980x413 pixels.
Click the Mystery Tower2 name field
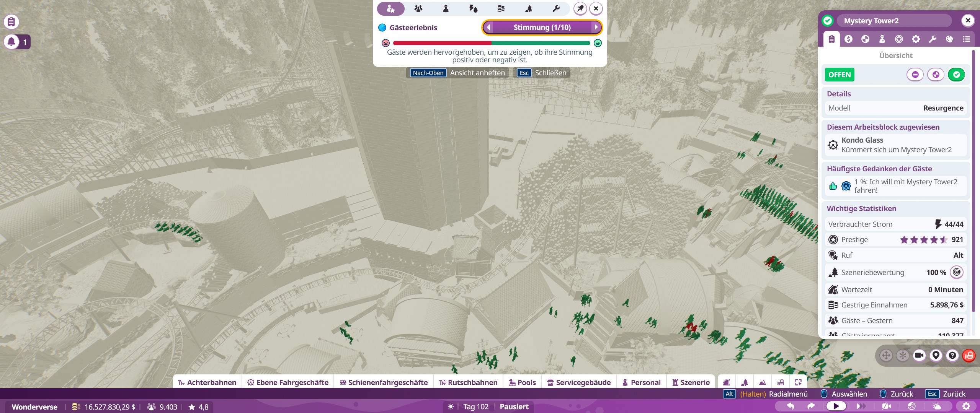[x=894, y=21]
